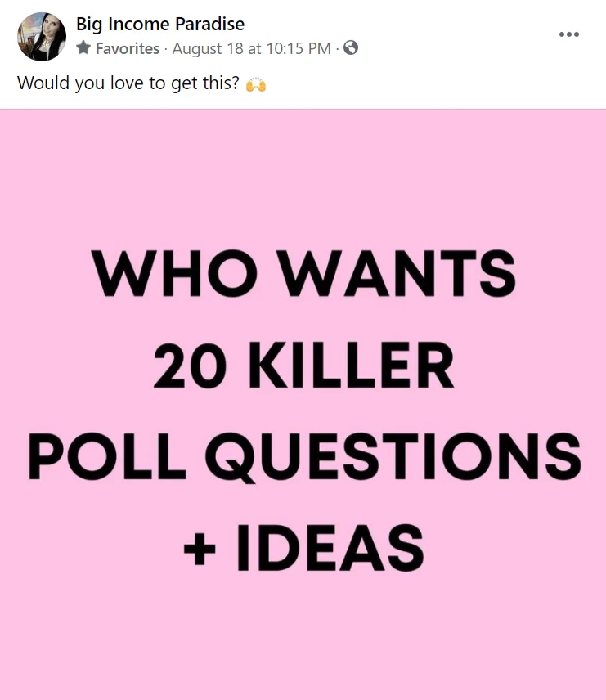Click the caption text 'Would you love to get this?'
Viewport: 606px width, 700px height.
129,83
